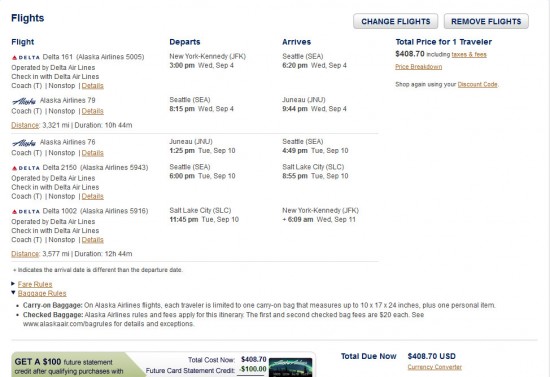Click the outbound Distance link
550x377 pixels.
pyautogui.click(x=25, y=125)
